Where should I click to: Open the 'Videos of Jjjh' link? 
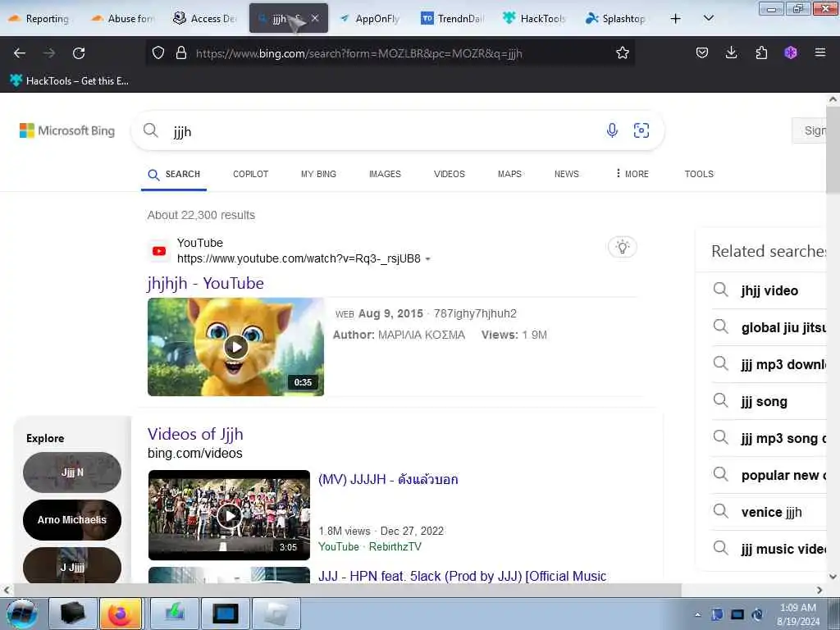(x=195, y=434)
